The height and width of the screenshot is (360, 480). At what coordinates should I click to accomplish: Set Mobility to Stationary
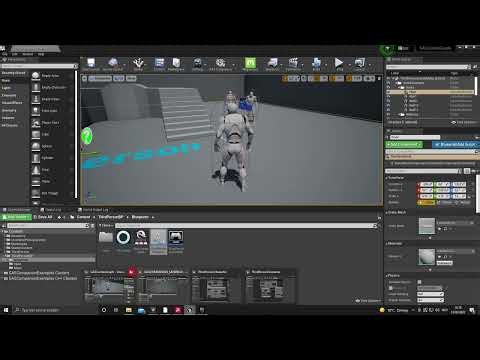(x=446, y=202)
